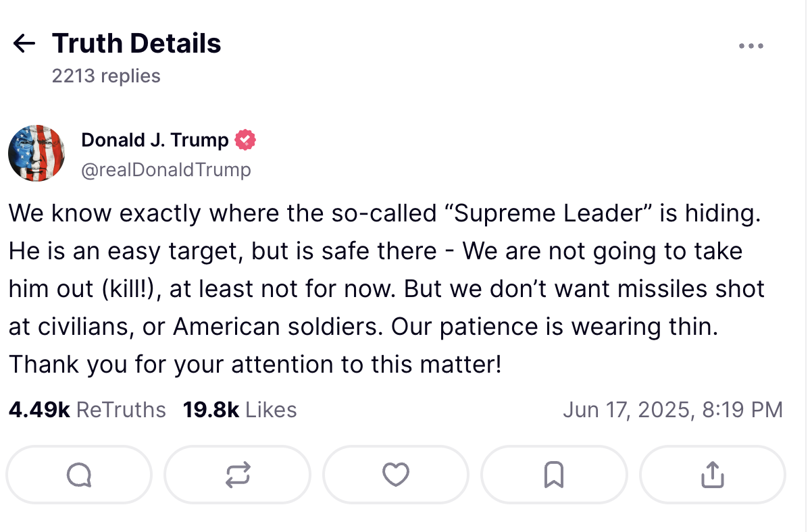Viewport: 812px width, 532px height.
Task: Open the @realDonaldTrump handle link
Action: pos(166,169)
